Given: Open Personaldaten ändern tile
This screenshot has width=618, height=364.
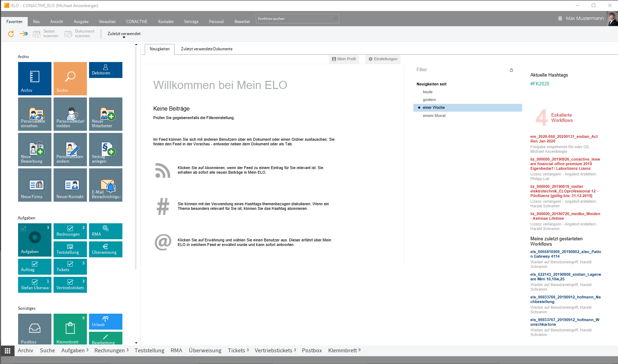Looking at the screenshot, I should tap(70, 150).
